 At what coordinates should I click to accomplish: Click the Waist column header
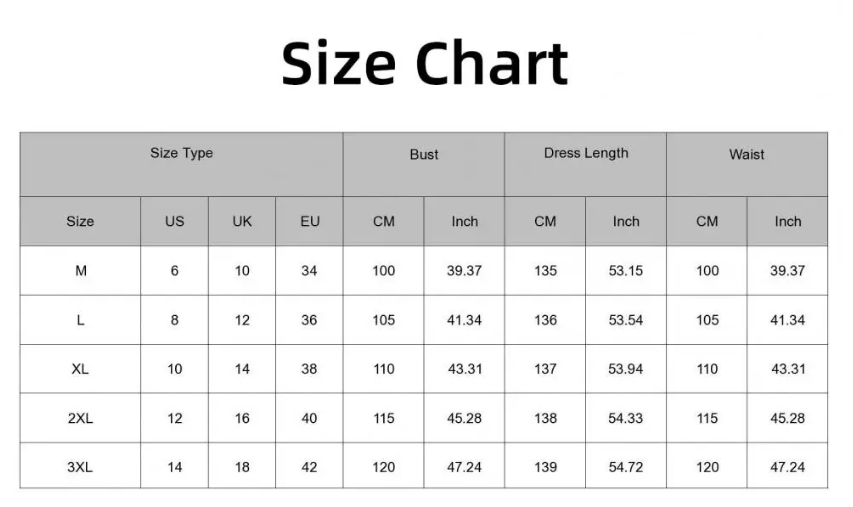pyautogui.click(x=747, y=155)
